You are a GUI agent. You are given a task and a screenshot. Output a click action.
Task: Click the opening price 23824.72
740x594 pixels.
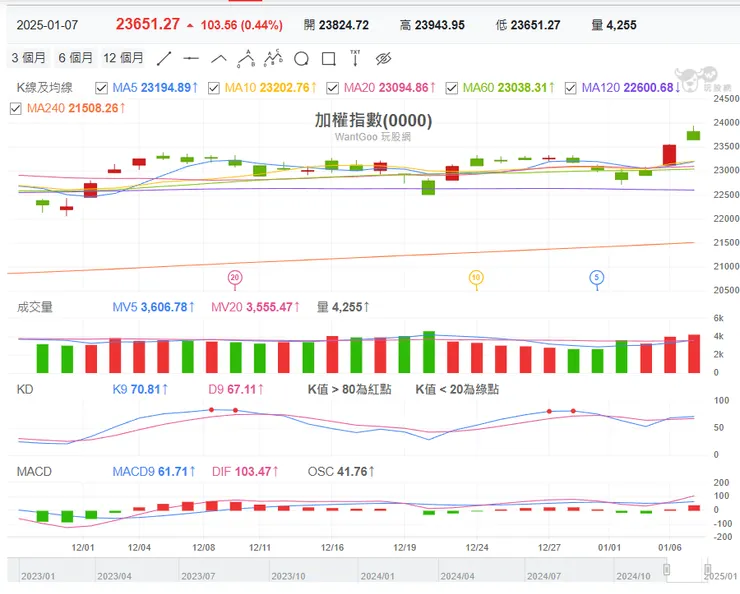(x=344, y=25)
